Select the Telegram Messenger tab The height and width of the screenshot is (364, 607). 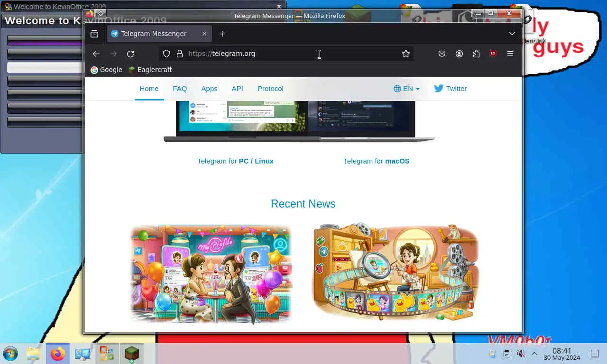(x=160, y=34)
